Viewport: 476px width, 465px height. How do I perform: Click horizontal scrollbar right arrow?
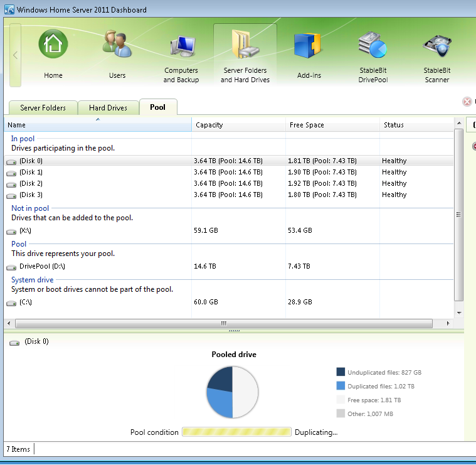pyautogui.click(x=448, y=323)
